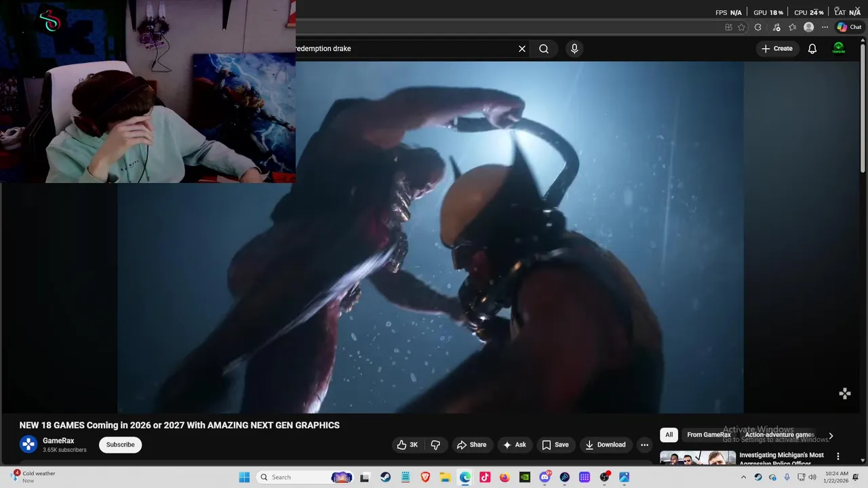Open TikTok app from the taskbar
This screenshot has width=868, height=488.
[485, 477]
